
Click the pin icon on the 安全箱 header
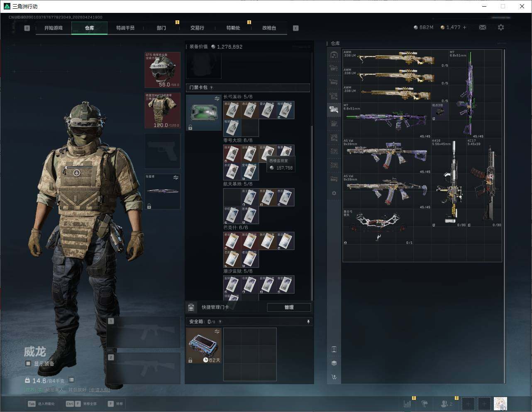(308, 321)
